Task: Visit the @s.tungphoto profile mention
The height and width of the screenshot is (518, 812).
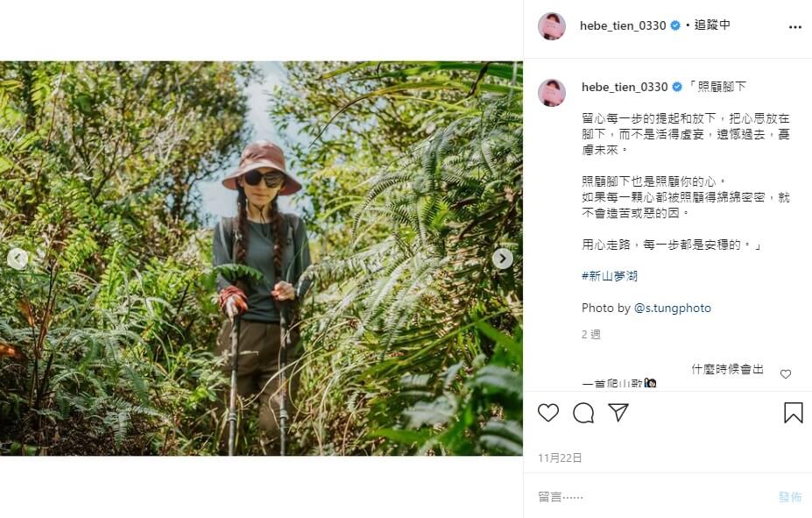Action: tap(673, 309)
